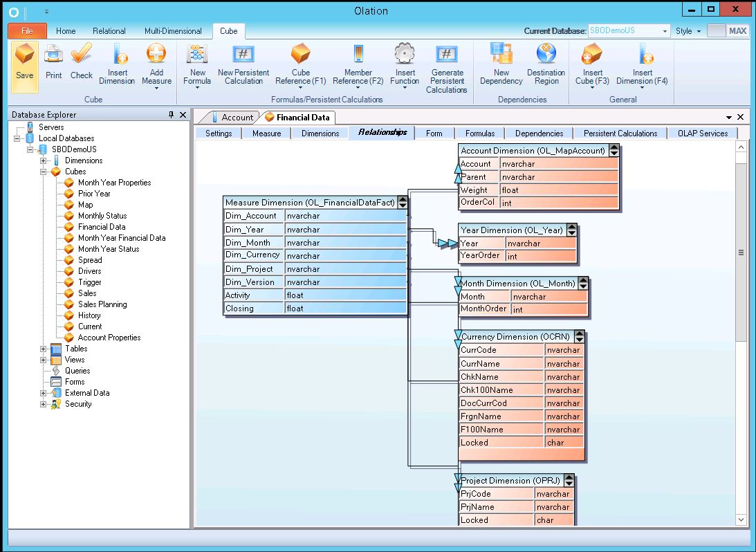756x552 pixels.
Task: Close the Database Explorer panel
Action: [x=183, y=115]
